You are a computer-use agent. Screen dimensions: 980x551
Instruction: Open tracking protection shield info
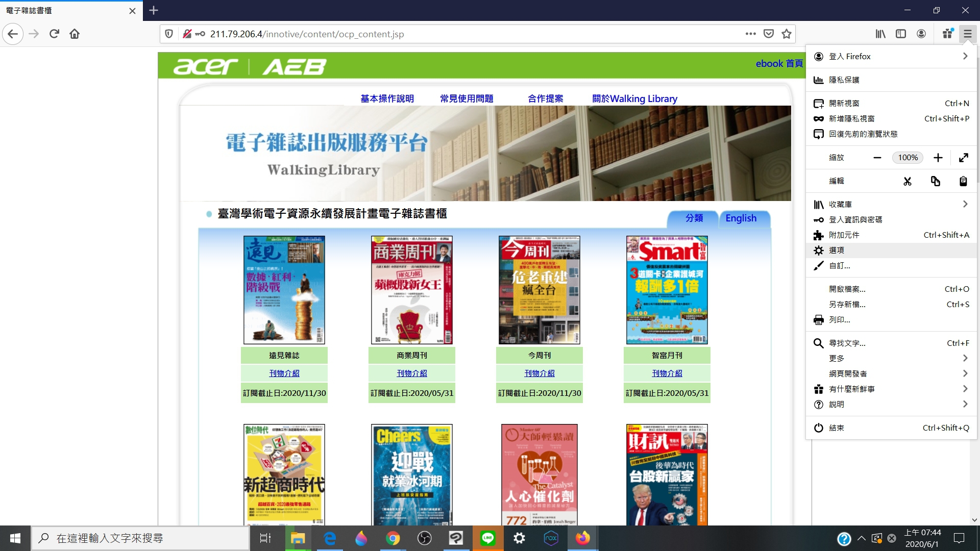(169, 34)
